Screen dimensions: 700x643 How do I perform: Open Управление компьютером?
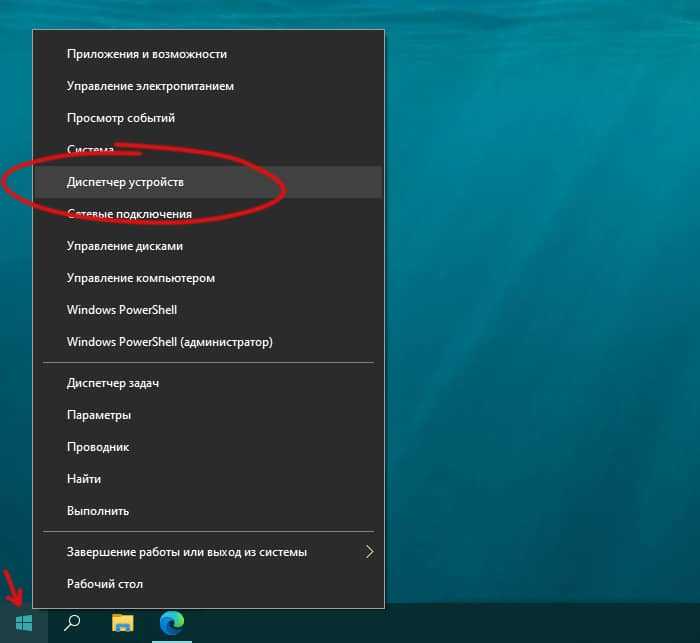pyautogui.click(x=208, y=278)
